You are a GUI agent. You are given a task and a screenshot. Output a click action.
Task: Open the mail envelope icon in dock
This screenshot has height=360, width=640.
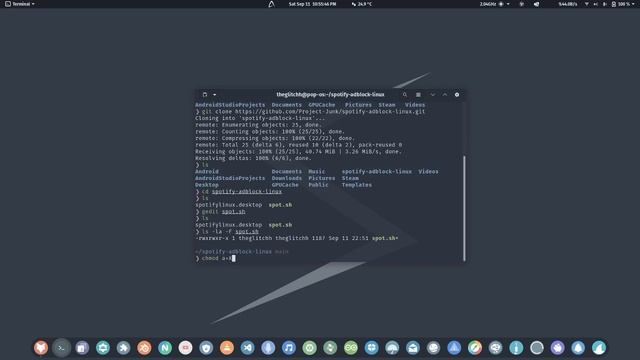(413, 348)
